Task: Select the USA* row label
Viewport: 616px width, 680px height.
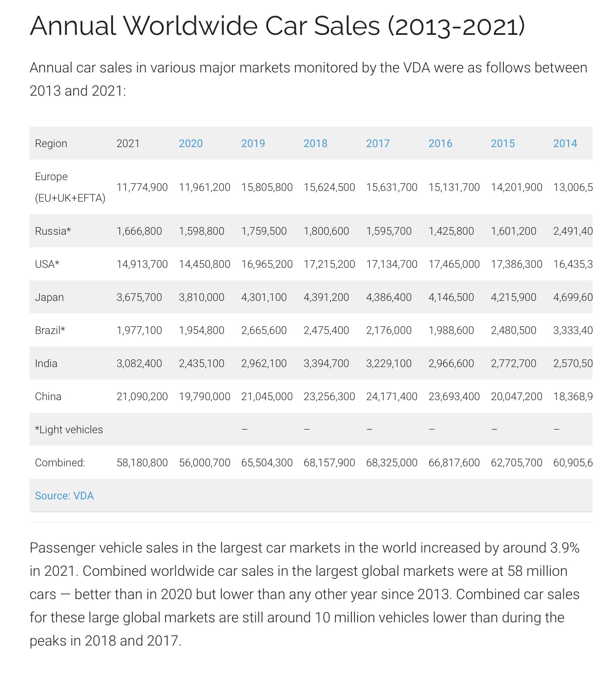Action: click(47, 264)
